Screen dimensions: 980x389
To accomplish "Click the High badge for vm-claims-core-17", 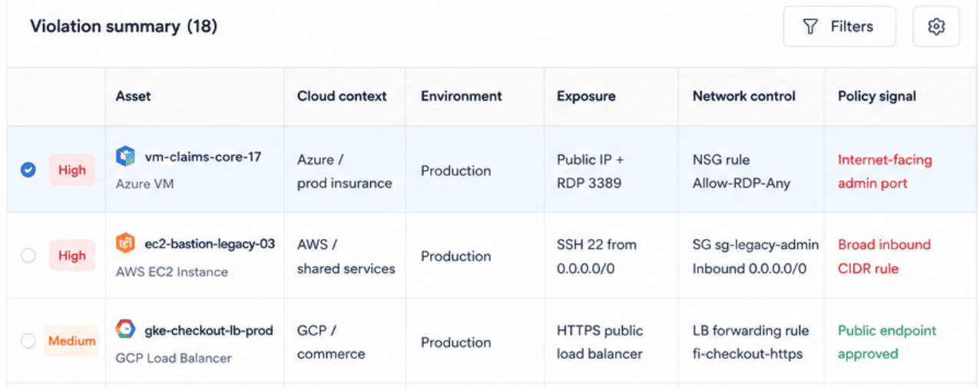I will click(72, 170).
